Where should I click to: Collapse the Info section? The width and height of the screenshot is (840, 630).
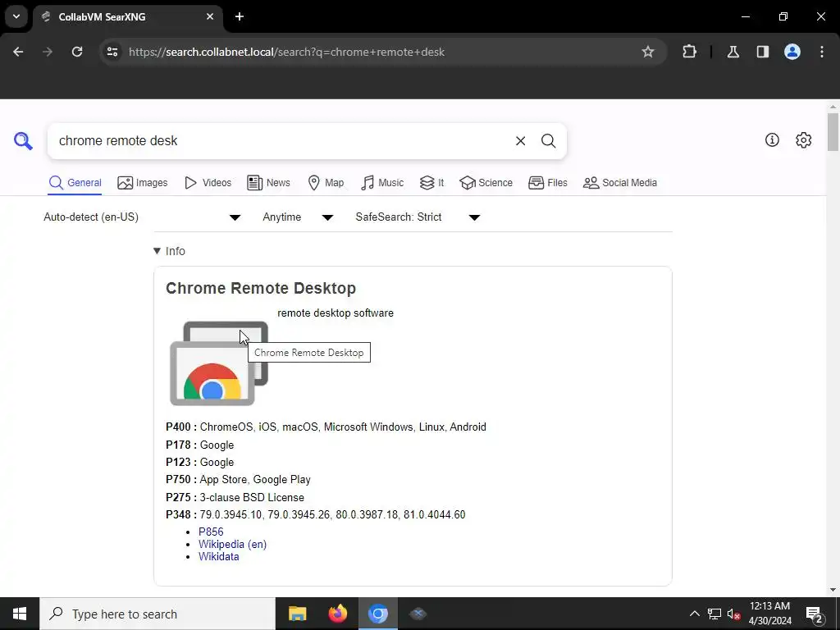(169, 251)
